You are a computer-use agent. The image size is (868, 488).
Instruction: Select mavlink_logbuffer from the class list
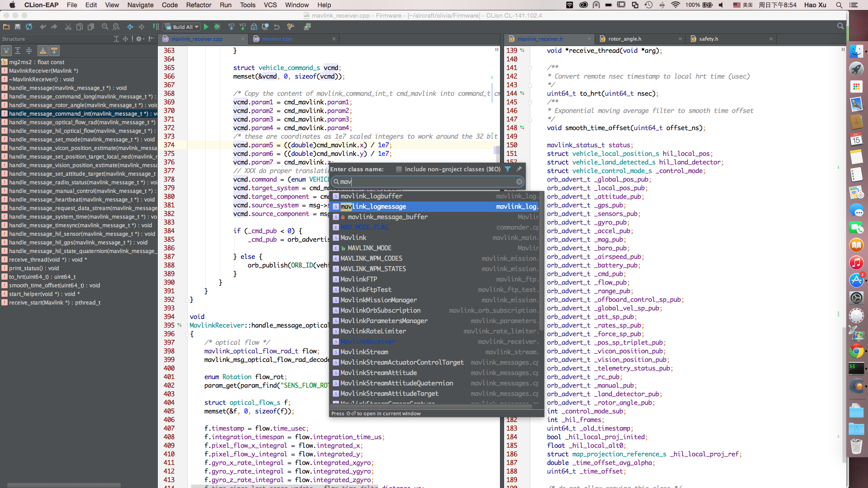point(373,196)
